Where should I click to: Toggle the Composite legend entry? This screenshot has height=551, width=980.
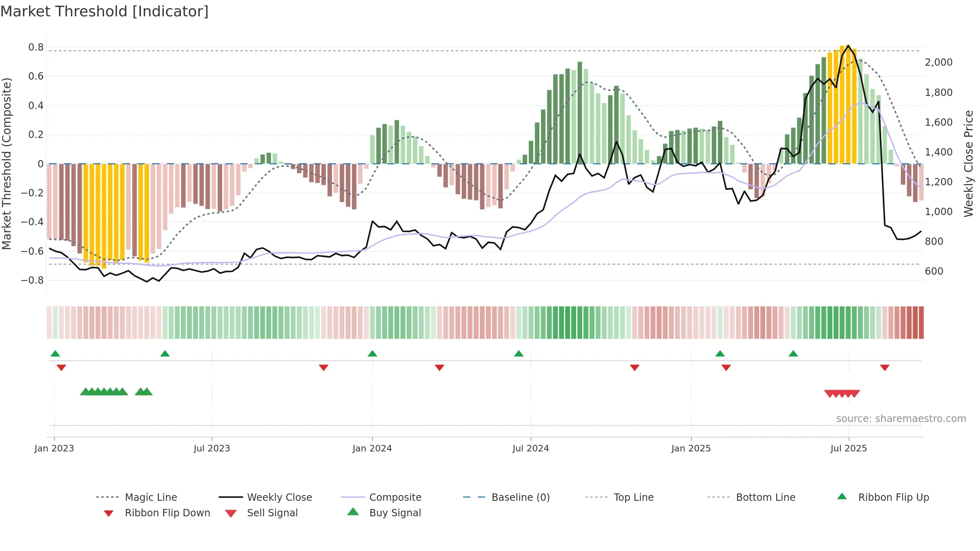[381, 497]
